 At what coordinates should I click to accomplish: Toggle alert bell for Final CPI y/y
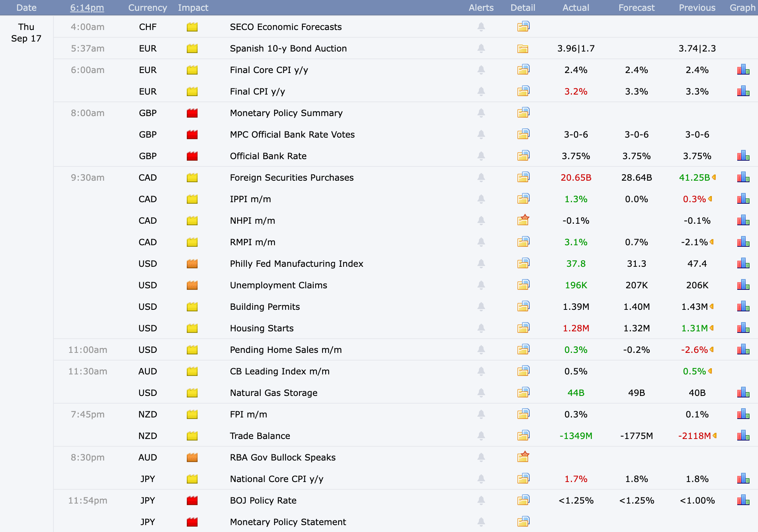click(481, 91)
